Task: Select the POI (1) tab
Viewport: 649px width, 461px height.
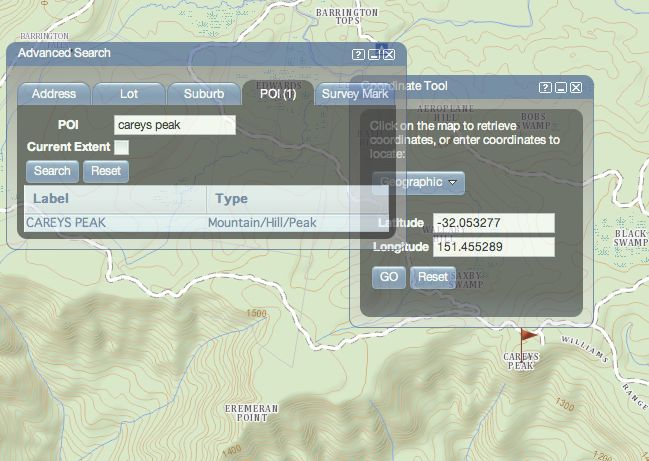Action: [278, 94]
